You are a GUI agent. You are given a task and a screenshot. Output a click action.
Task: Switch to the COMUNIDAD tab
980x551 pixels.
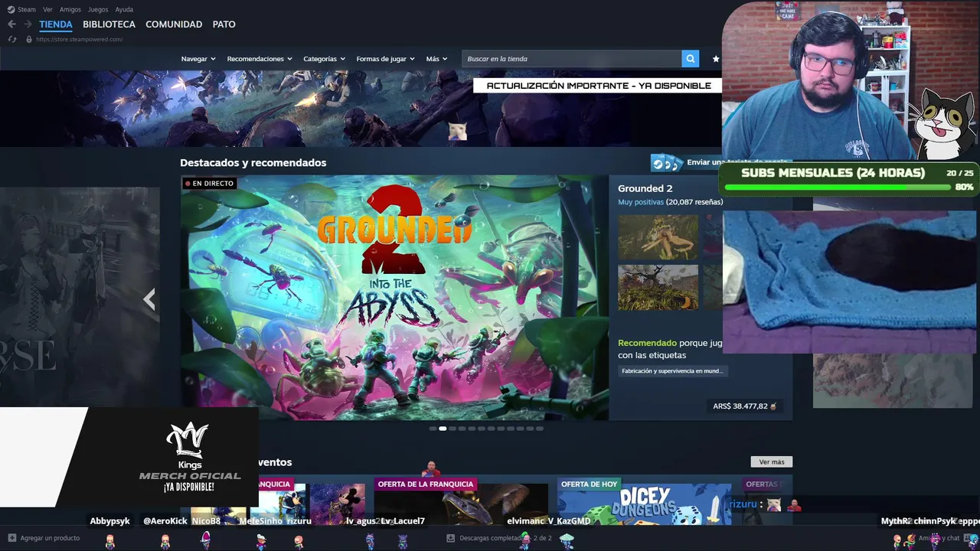[x=174, y=24]
